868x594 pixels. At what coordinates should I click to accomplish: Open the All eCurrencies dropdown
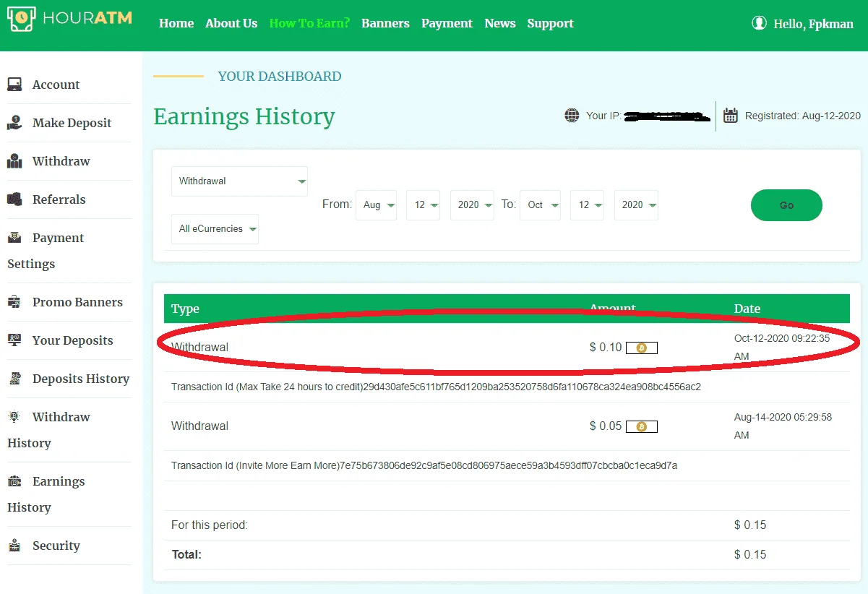215,229
